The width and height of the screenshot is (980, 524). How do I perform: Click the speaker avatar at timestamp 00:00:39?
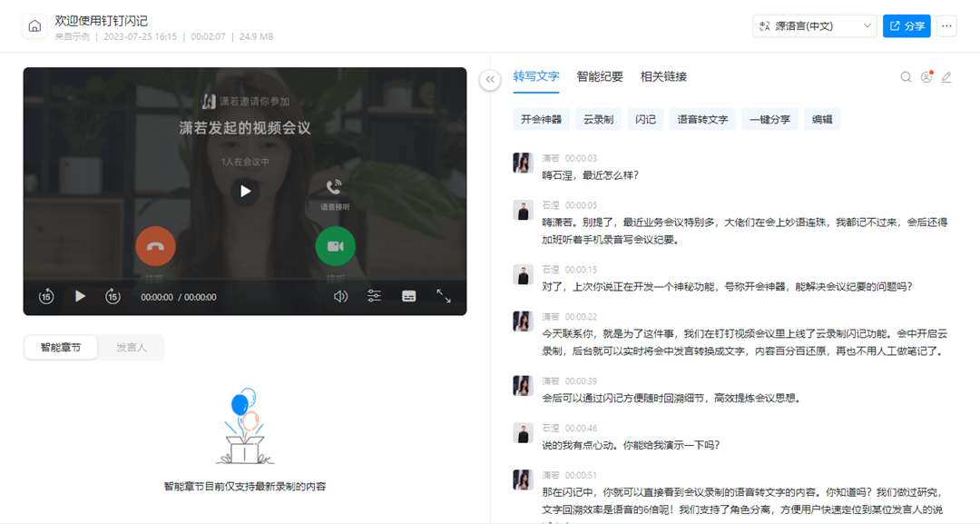(x=524, y=386)
